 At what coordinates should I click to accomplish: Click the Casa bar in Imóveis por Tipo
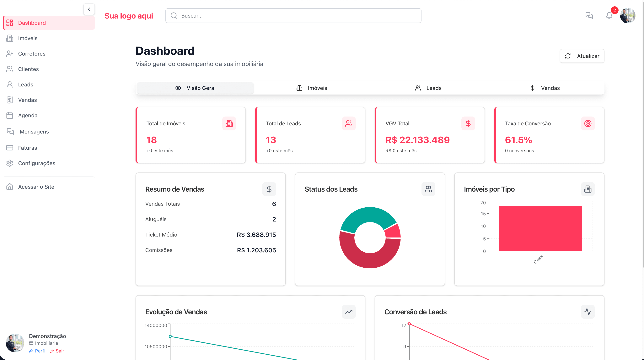pyautogui.click(x=541, y=228)
